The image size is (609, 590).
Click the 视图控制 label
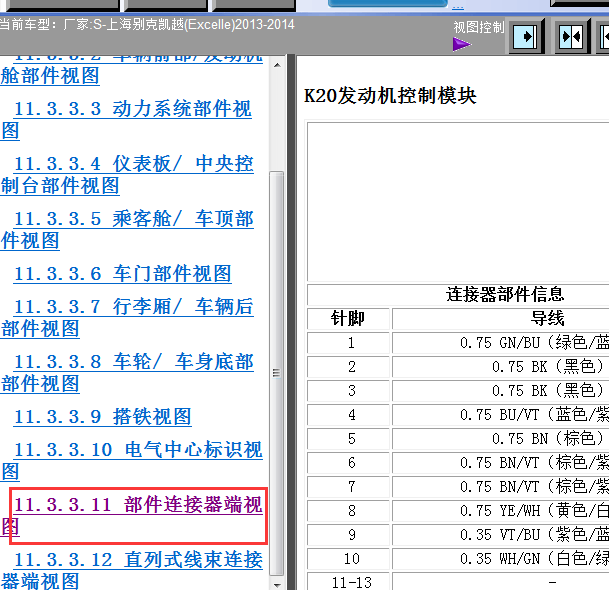(x=478, y=27)
